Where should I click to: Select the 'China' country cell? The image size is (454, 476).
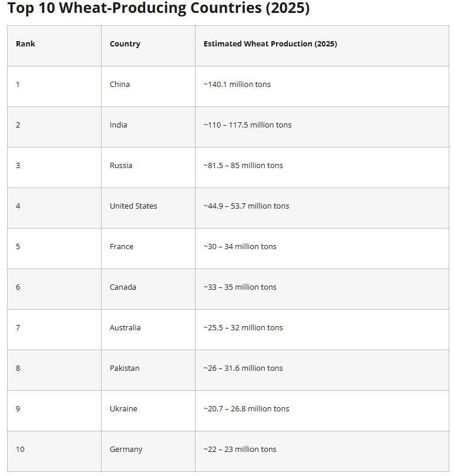click(x=120, y=85)
